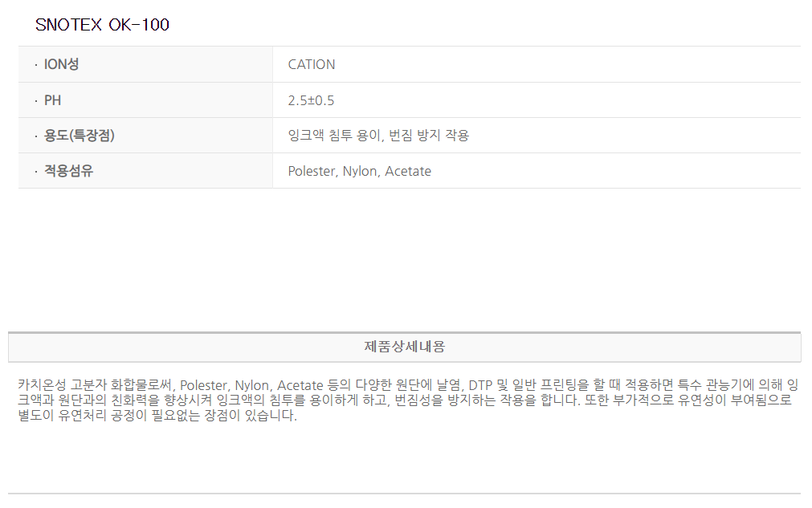Select the 용도(특장점) row label
The image size is (812, 508).
[79, 136]
